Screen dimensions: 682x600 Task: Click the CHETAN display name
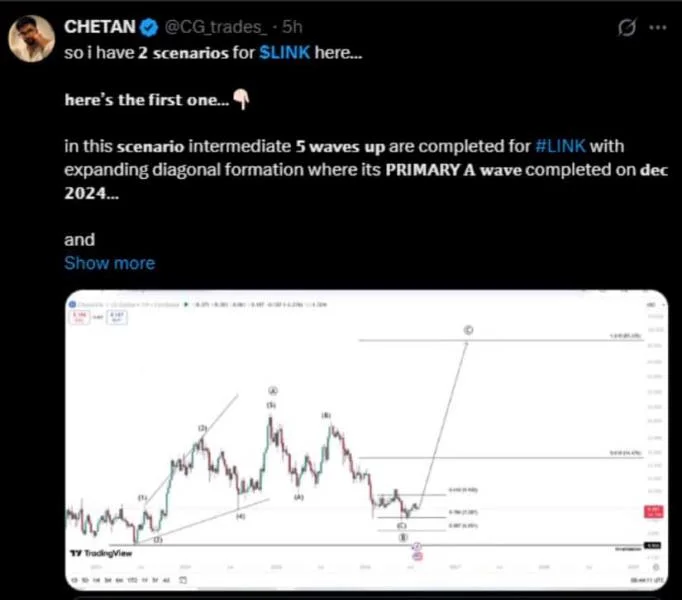[x=100, y=27]
